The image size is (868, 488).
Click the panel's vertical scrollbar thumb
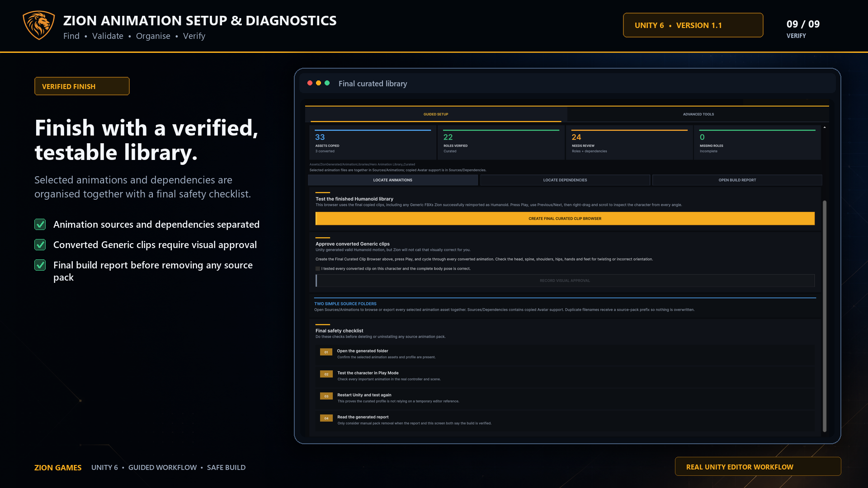(x=824, y=316)
